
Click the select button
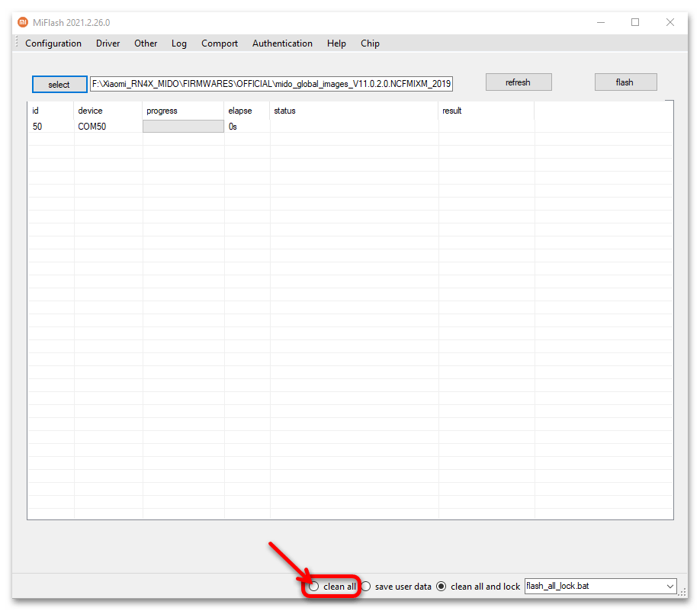click(59, 85)
